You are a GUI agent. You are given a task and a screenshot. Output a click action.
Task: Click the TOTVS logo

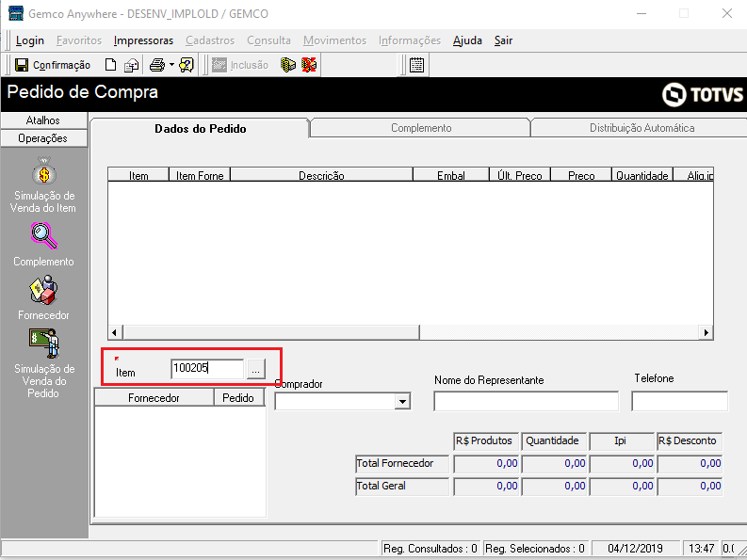pyautogui.click(x=702, y=94)
